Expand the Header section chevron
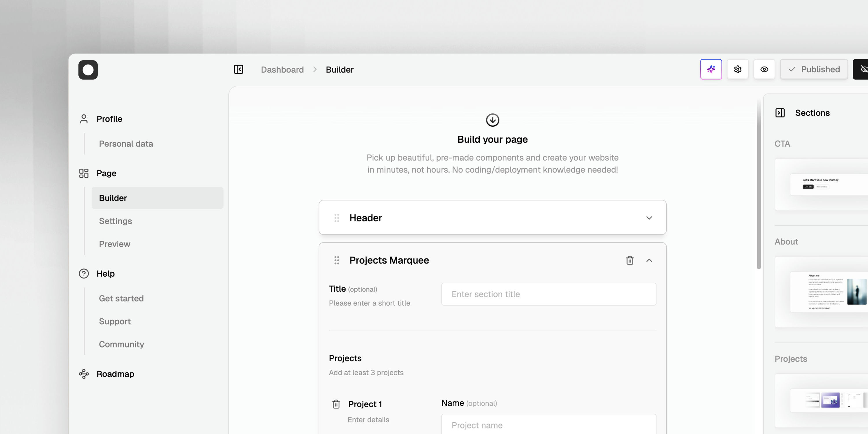 coord(649,218)
